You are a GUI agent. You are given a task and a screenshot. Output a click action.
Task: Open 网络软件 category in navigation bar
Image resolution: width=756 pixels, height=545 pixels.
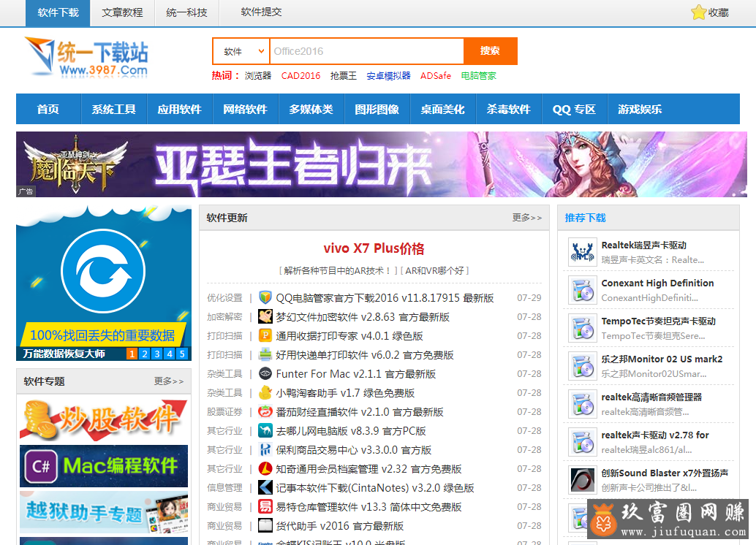pos(246,110)
